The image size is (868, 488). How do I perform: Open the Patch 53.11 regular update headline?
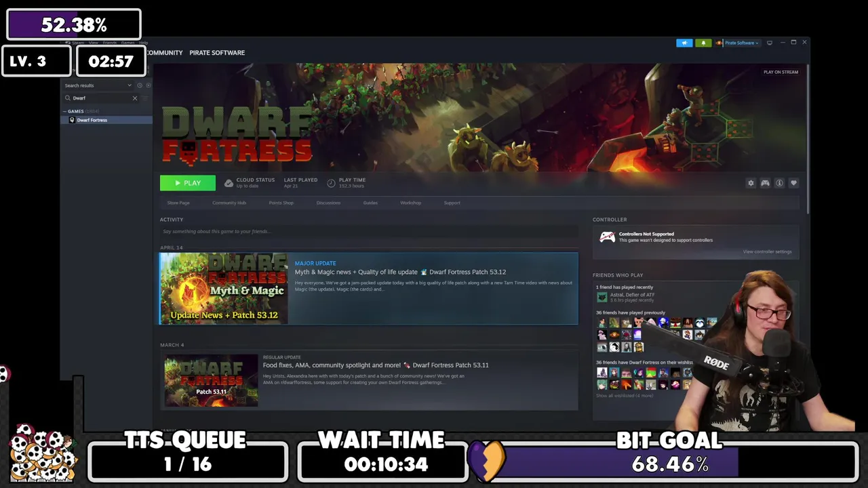[x=376, y=365]
